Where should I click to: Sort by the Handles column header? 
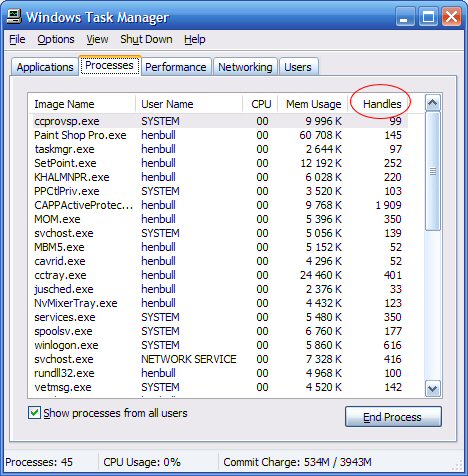click(x=382, y=104)
